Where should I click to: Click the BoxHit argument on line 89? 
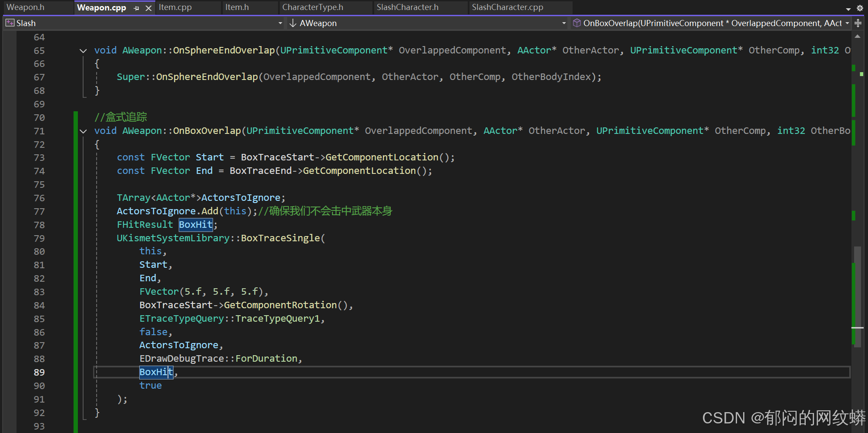[x=156, y=372]
